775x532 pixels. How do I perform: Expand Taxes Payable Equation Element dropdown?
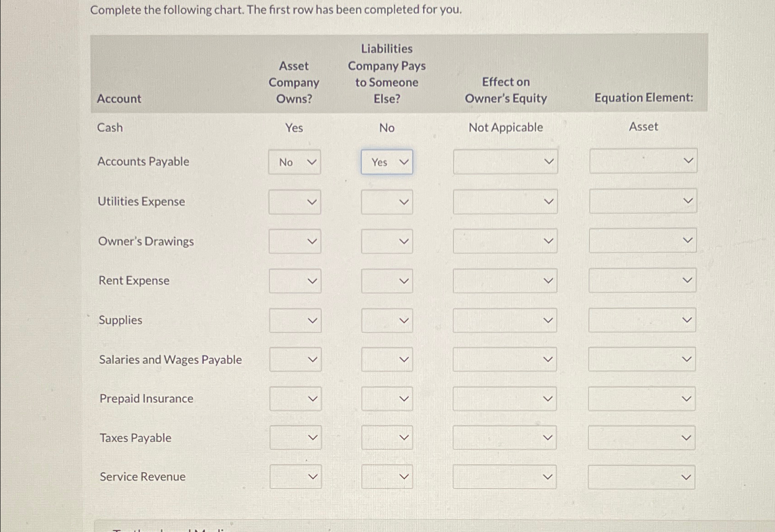coord(641,438)
